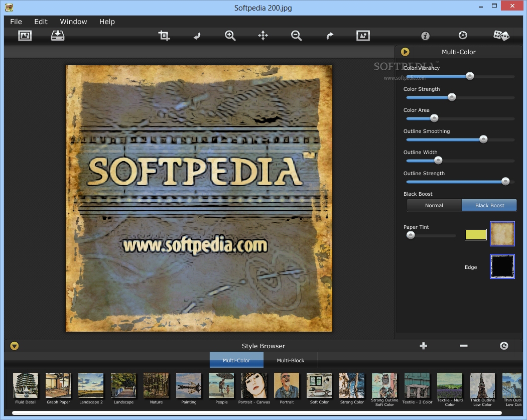The height and width of the screenshot is (420, 527).
Task: Click the Paper Tint slider
Action: (431, 235)
